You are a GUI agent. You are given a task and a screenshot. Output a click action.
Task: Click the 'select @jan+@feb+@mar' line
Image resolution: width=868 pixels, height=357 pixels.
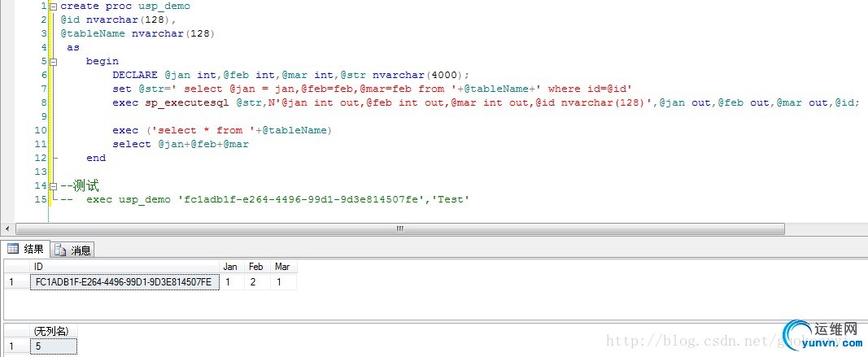point(181,144)
